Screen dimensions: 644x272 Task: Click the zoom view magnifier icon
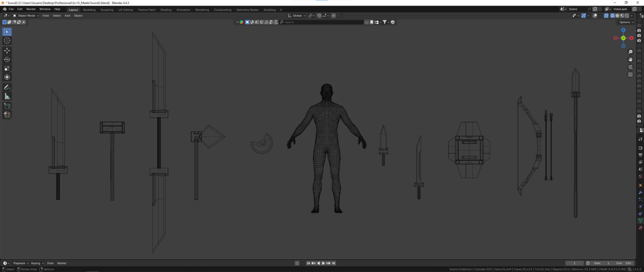point(631,52)
